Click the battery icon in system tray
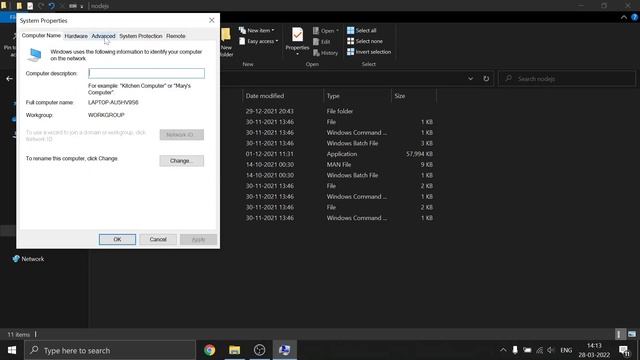640x360 pixels. tap(527, 350)
